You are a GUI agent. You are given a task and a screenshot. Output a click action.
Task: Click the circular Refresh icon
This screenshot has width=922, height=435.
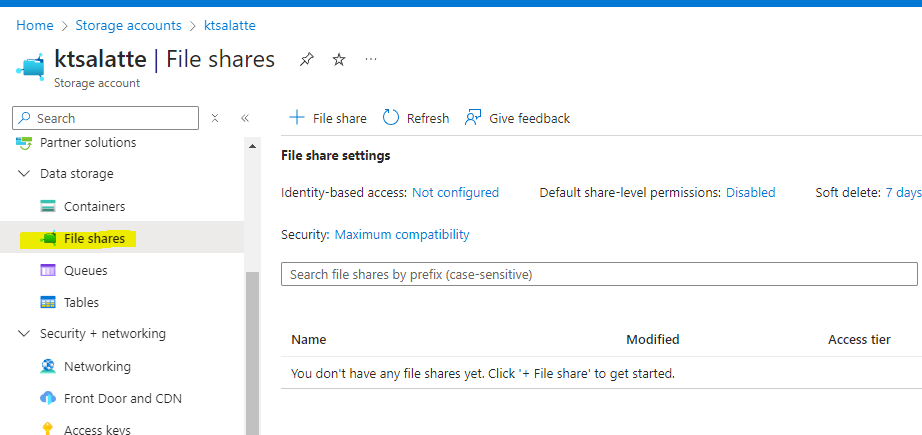coord(391,118)
